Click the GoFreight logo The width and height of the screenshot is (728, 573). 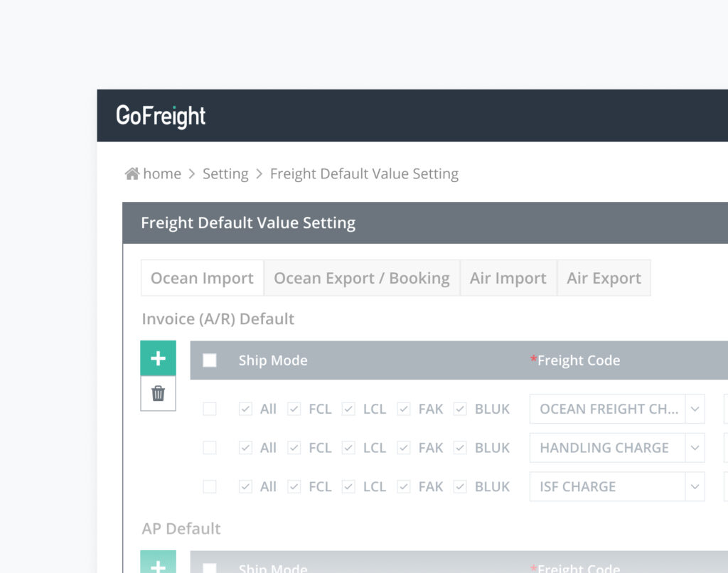click(x=161, y=116)
